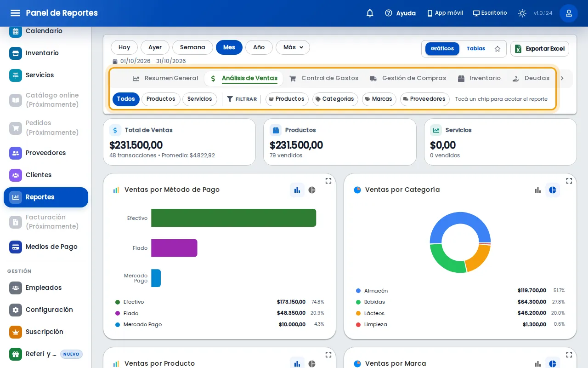
Task: Open Inventario in the sidebar
Action: pos(46,53)
